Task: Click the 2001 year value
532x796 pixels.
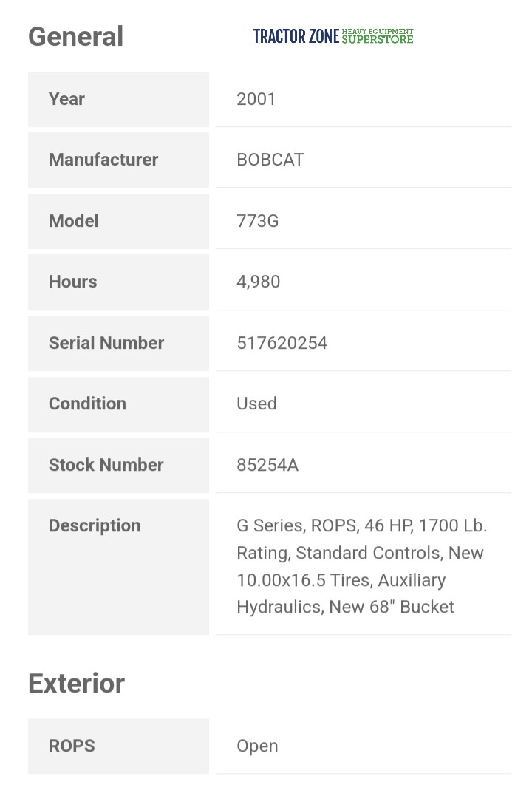Action: [x=256, y=99]
